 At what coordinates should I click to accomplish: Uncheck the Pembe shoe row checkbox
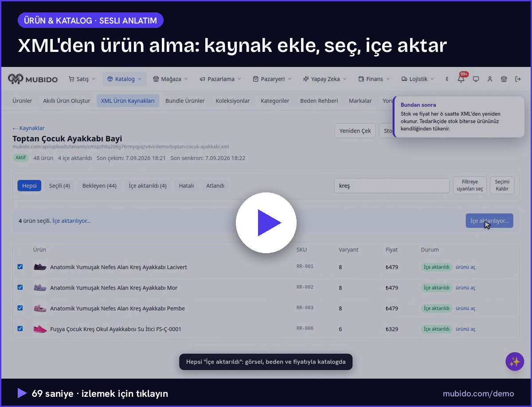pos(20,308)
